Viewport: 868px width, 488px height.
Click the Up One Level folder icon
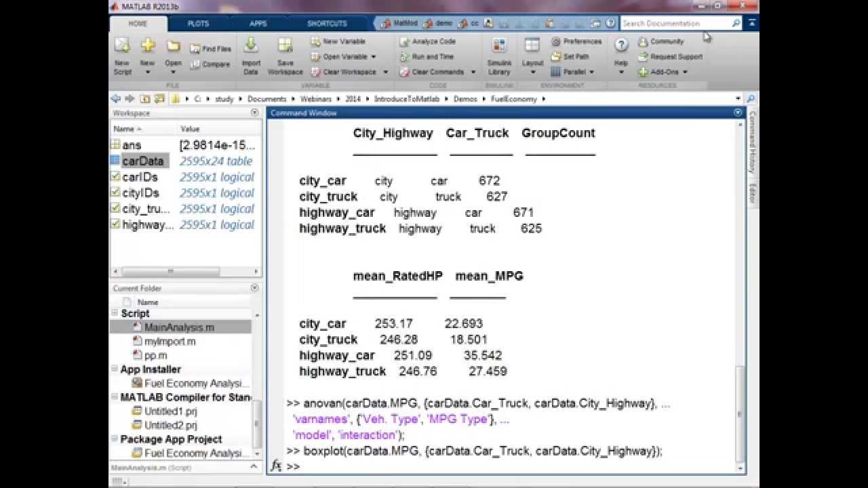[x=144, y=99]
